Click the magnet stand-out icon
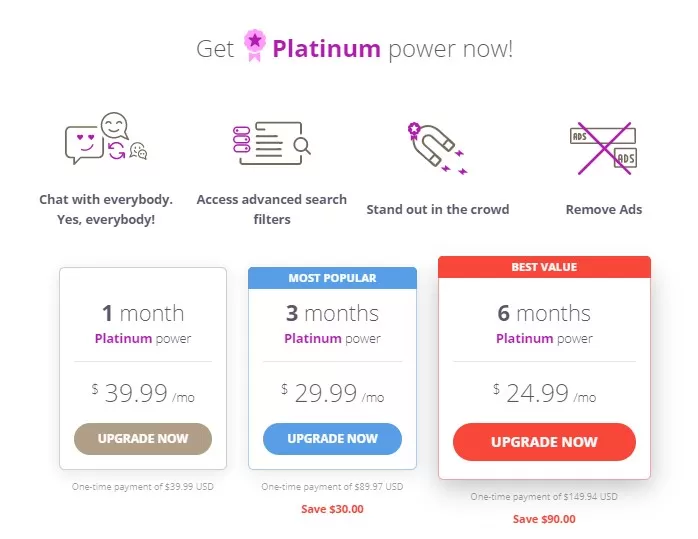The width and height of the screenshot is (698, 539). 436,146
